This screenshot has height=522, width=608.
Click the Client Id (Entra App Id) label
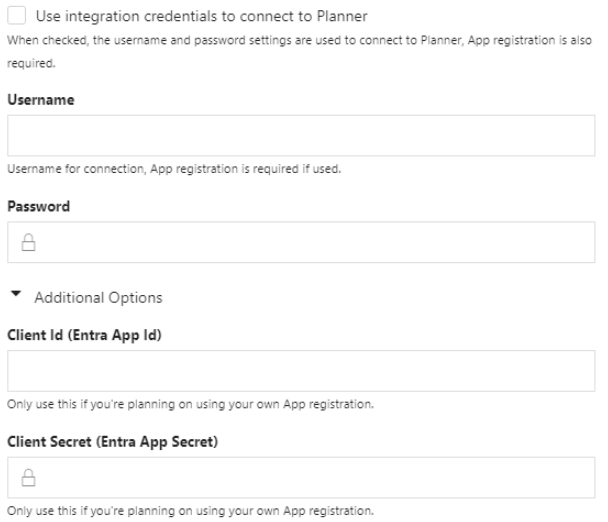(85, 335)
